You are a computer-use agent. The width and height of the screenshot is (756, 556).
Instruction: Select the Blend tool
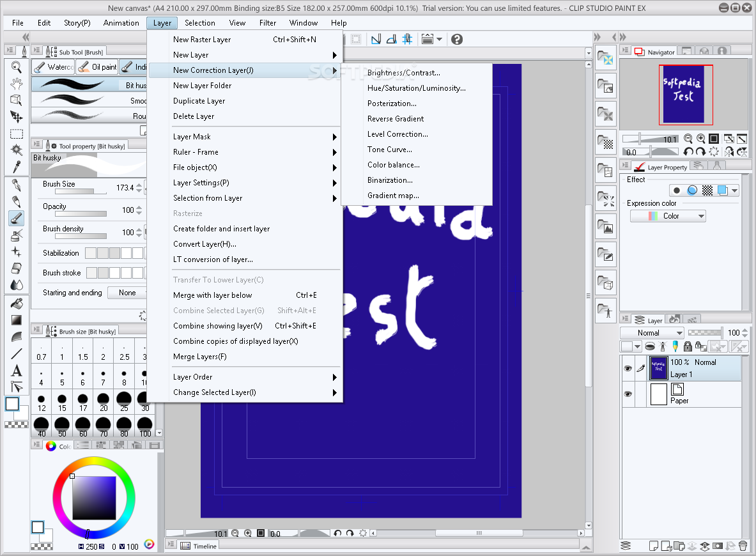(x=17, y=285)
